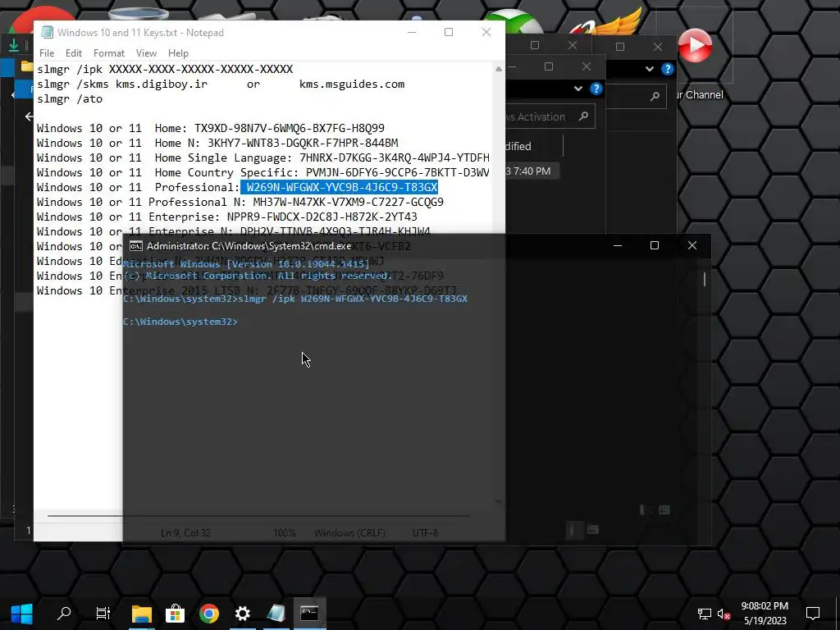Click kms.msguides.com text in Notepad
This screenshot has height=630, width=840.
pos(352,84)
